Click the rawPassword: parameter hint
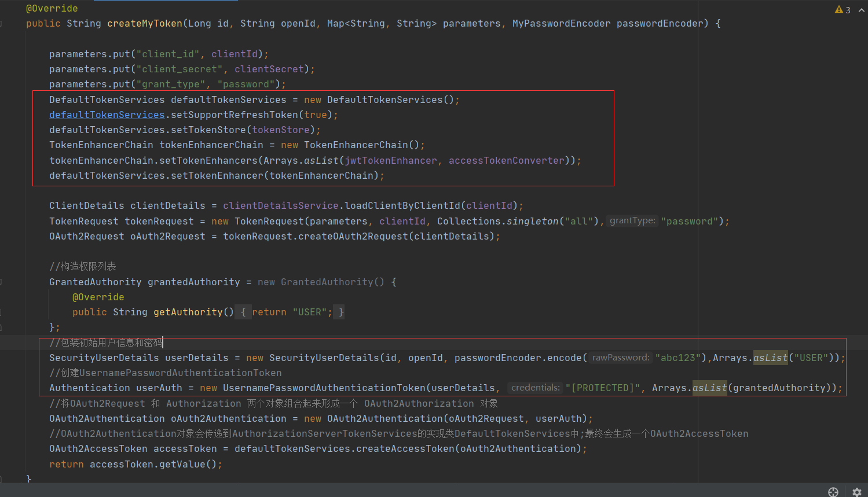 [621, 358]
